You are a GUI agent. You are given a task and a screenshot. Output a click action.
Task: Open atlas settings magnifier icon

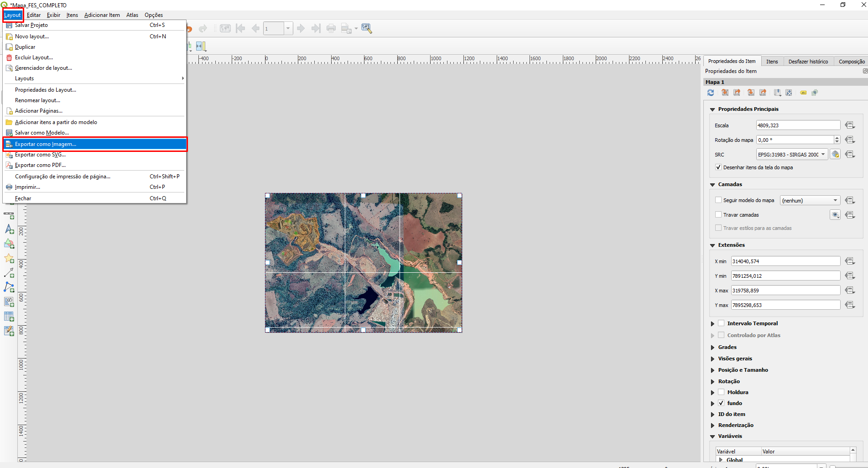(367, 29)
